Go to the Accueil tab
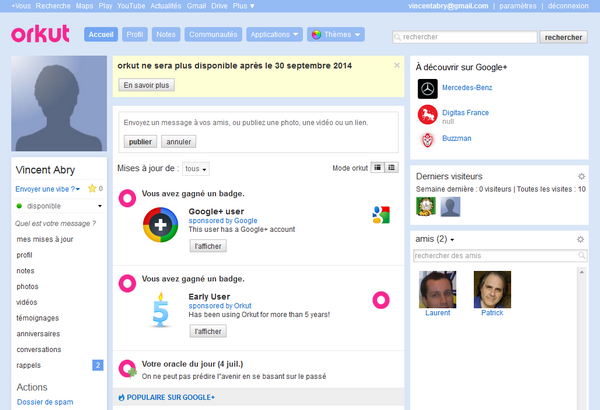600x410 pixels. pyautogui.click(x=101, y=34)
